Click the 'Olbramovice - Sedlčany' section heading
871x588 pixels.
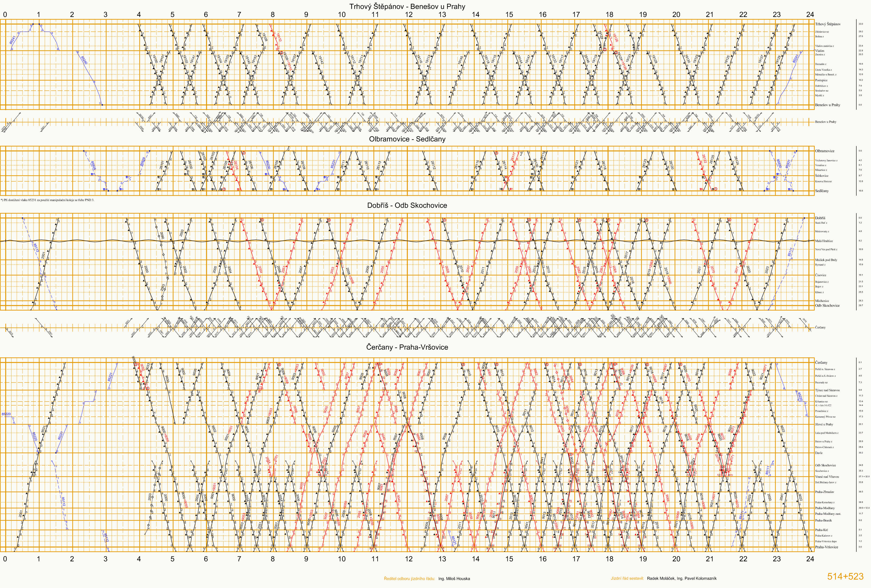407,139
